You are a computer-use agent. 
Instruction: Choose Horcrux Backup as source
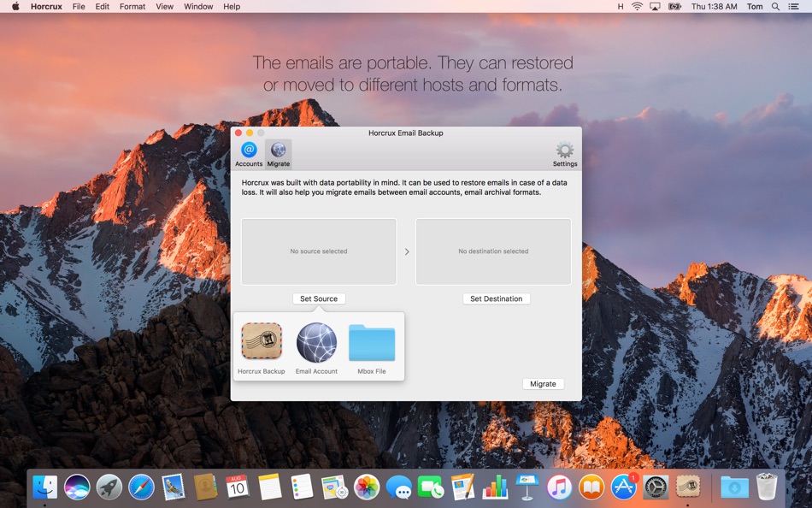pyautogui.click(x=261, y=348)
